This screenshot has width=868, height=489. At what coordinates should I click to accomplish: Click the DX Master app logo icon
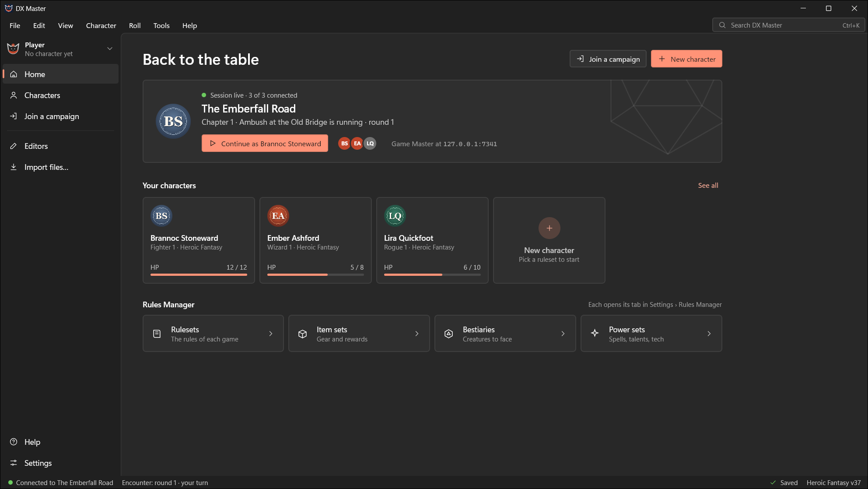(8, 8)
